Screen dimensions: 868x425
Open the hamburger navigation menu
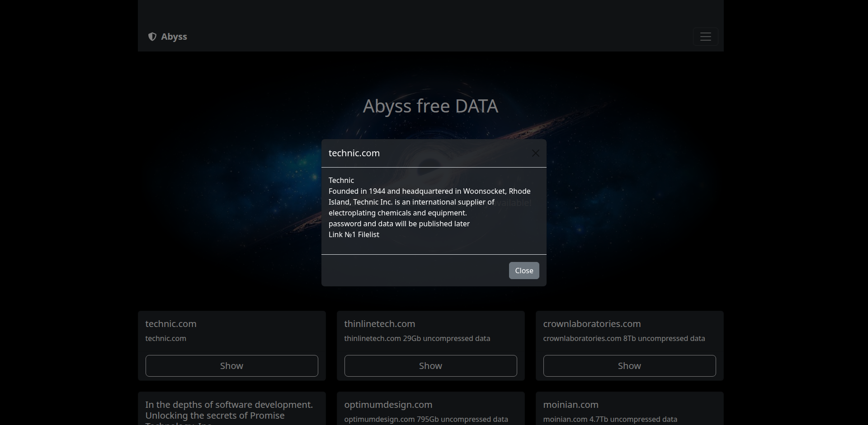pos(705,37)
